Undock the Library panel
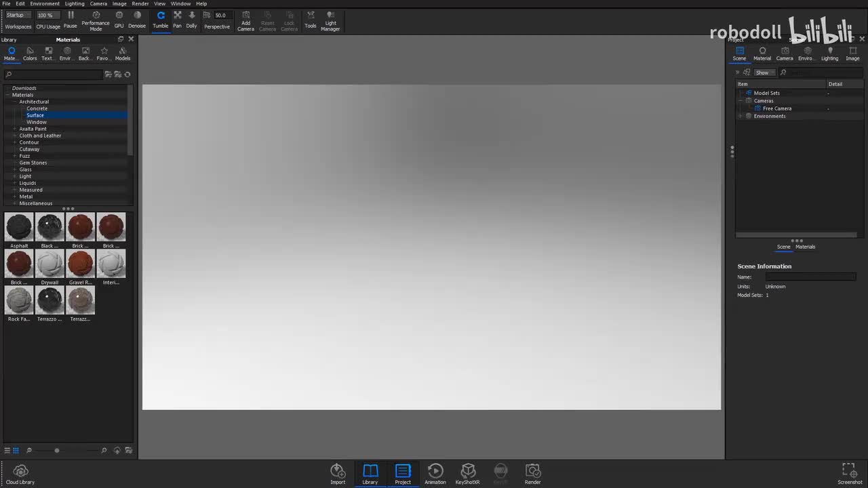868x488 pixels. click(121, 39)
